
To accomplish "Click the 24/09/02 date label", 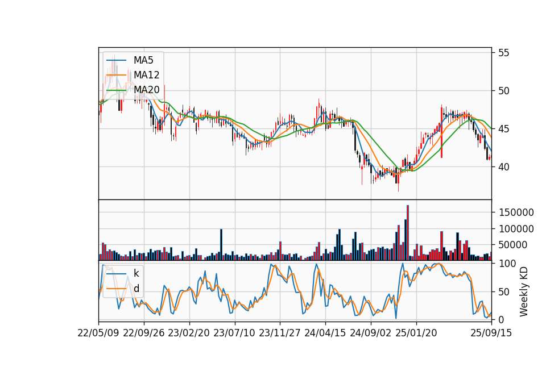I will [370, 333].
